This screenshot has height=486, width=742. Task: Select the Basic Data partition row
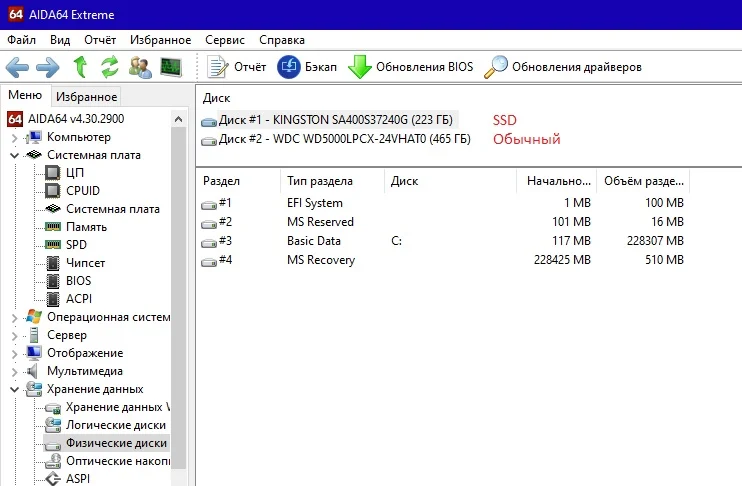[314, 241]
